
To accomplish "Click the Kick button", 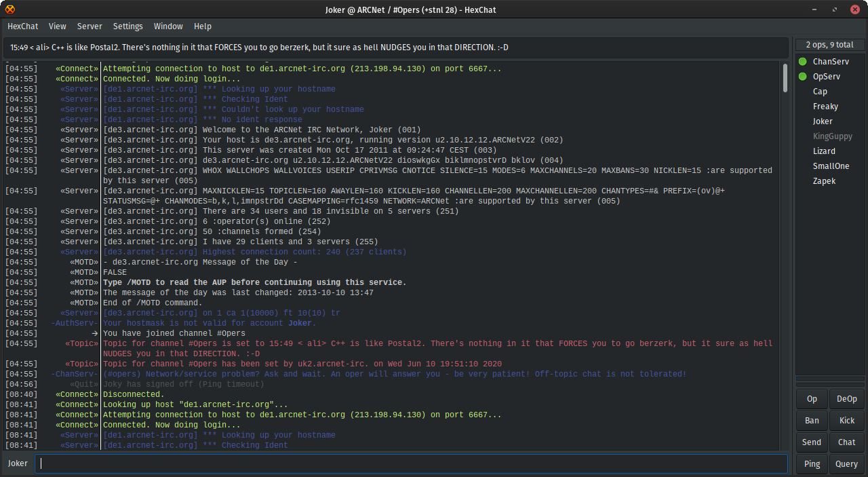I will pos(847,421).
